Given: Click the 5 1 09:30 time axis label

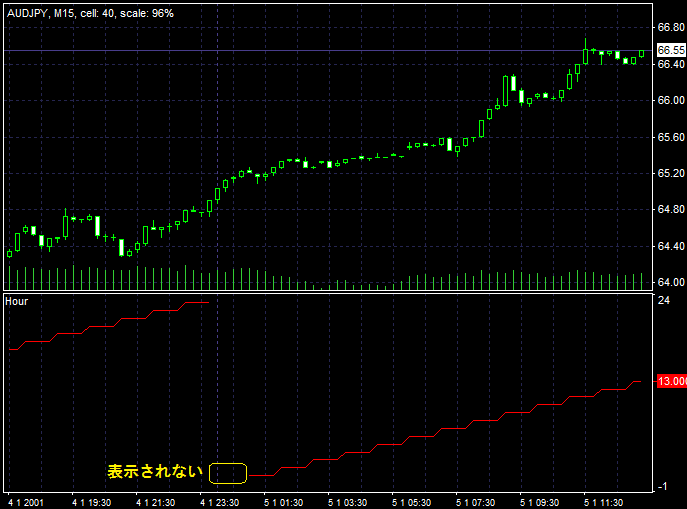Looking at the screenshot, I should [x=539, y=502].
